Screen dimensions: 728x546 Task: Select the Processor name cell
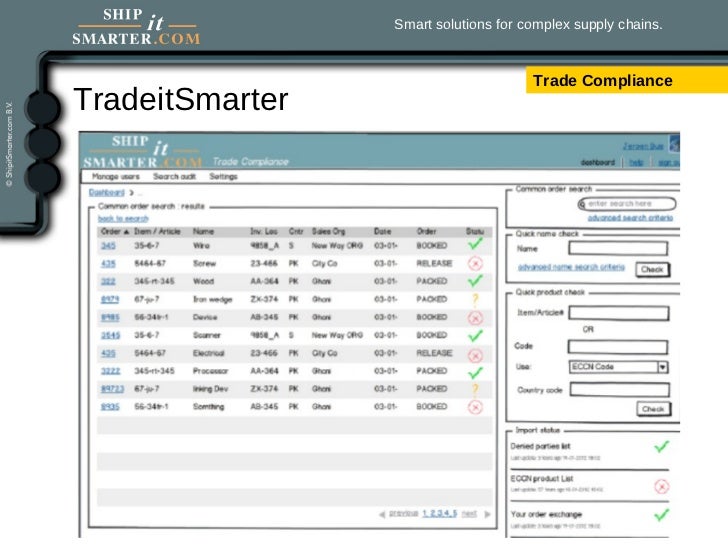210,371
